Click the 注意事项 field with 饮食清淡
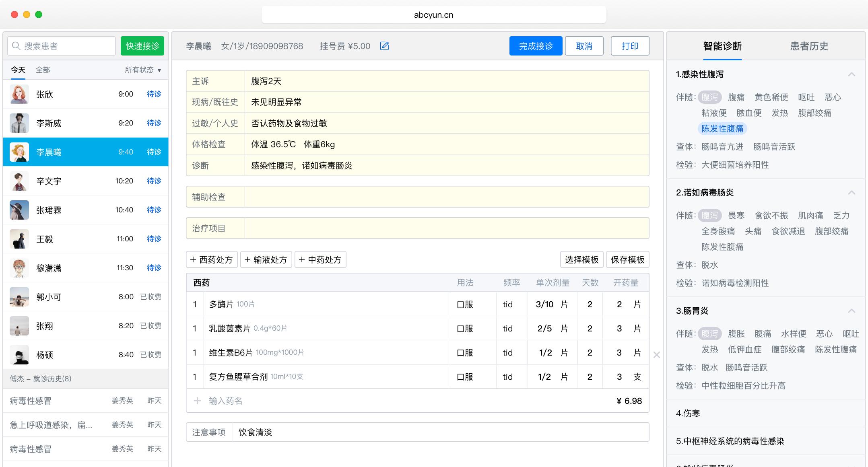 (440, 432)
